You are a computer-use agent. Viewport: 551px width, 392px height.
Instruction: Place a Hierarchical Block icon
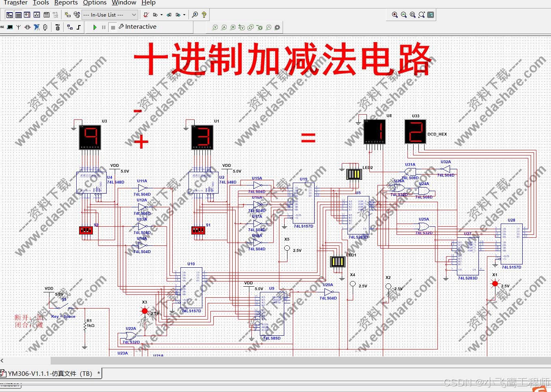(70, 27)
